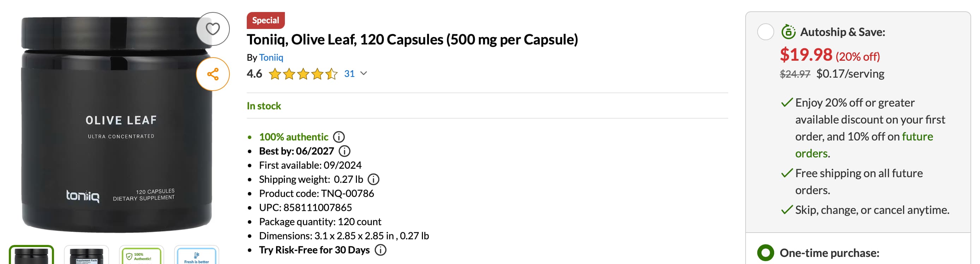Open Try Risk-Free for 30 Days info
The width and height of the screenshot is (980, 264).
tap(381, 250)
